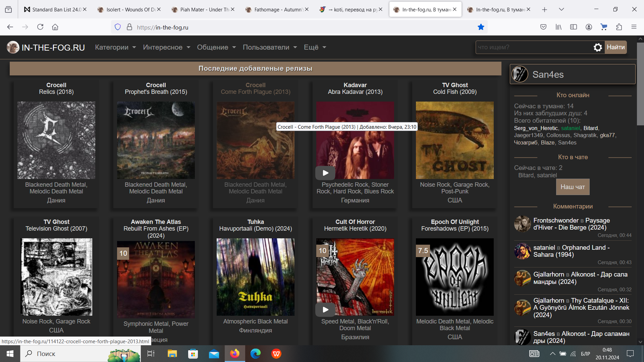Show the tracking protection shield info
Viewport: 644px width, 362px height.
point(118,27)
